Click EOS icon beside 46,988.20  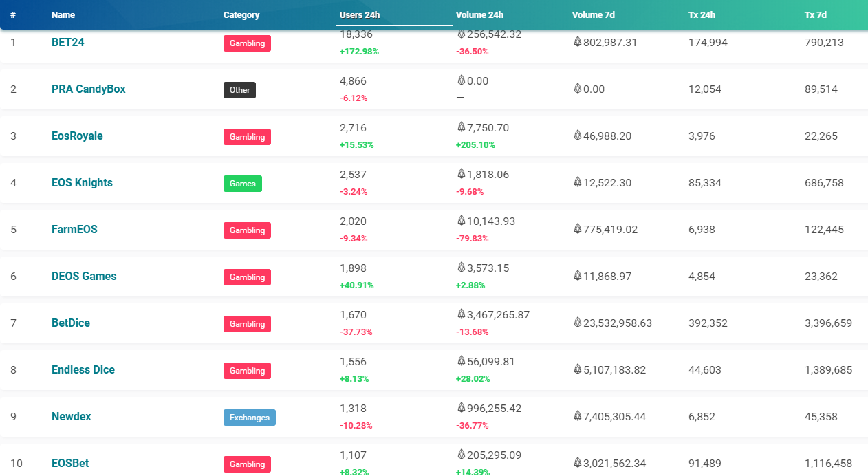(x=577, y=136)
